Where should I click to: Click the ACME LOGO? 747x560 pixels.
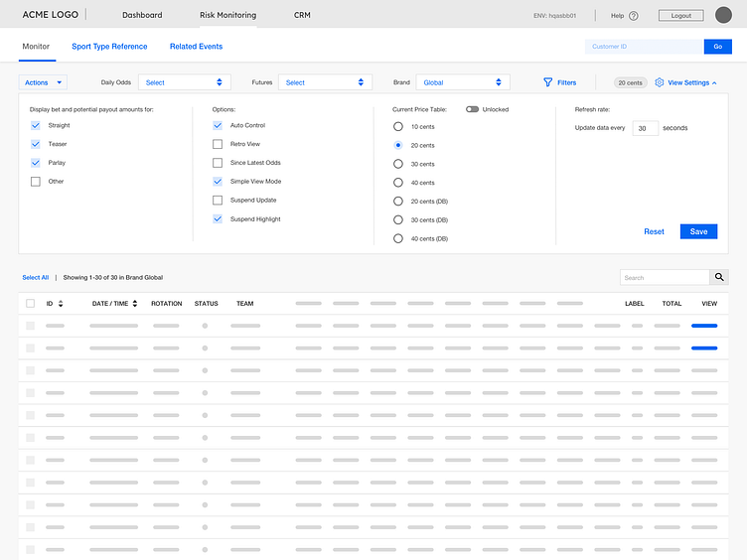48,15
